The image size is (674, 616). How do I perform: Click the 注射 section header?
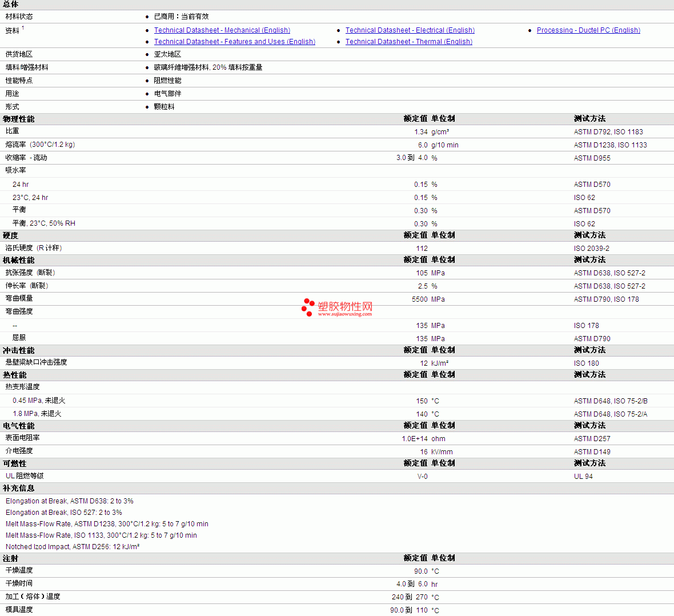10,559
